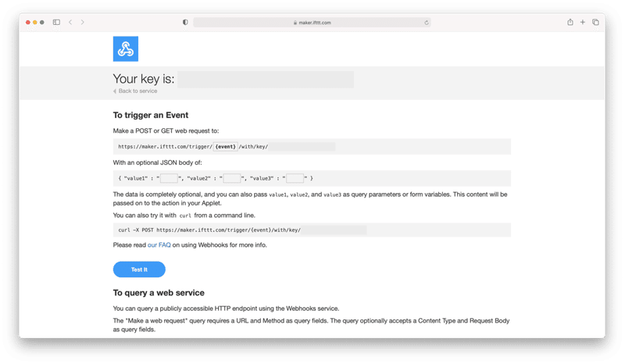Click the To trigger an Event heading
The image size is (625, 364).
click(151, 116)
